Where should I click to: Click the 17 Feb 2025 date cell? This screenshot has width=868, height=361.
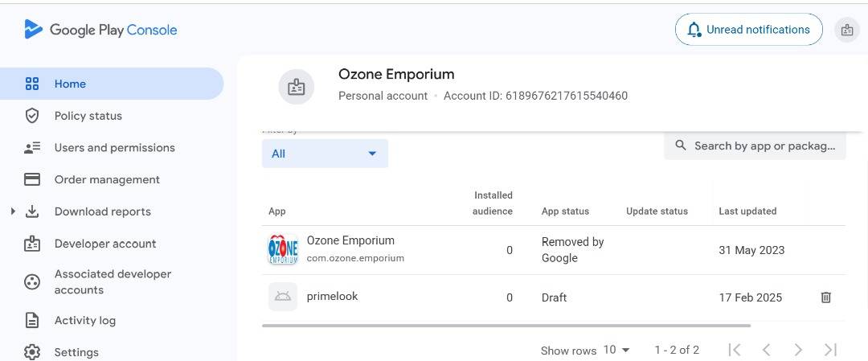click(750, 297)
